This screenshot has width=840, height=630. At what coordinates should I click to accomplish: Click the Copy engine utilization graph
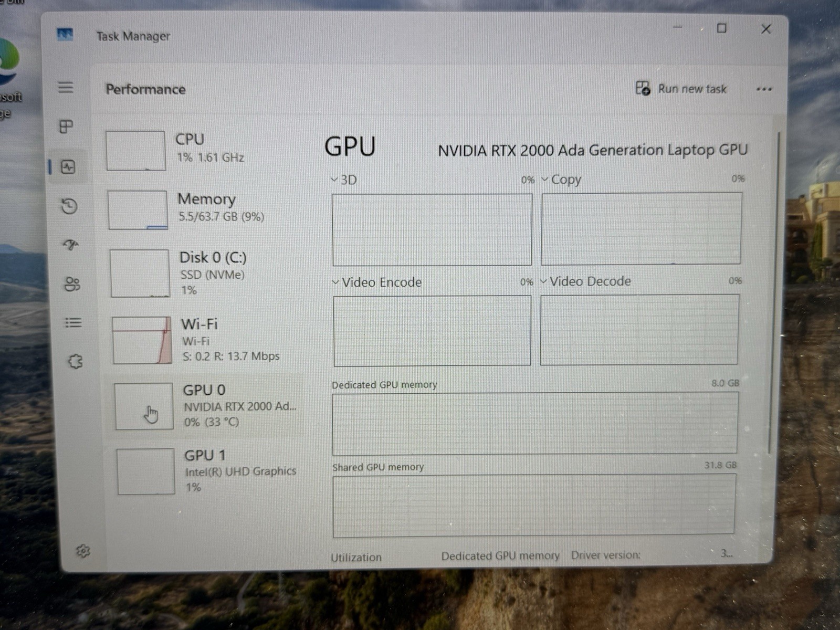tap(642, 228)
